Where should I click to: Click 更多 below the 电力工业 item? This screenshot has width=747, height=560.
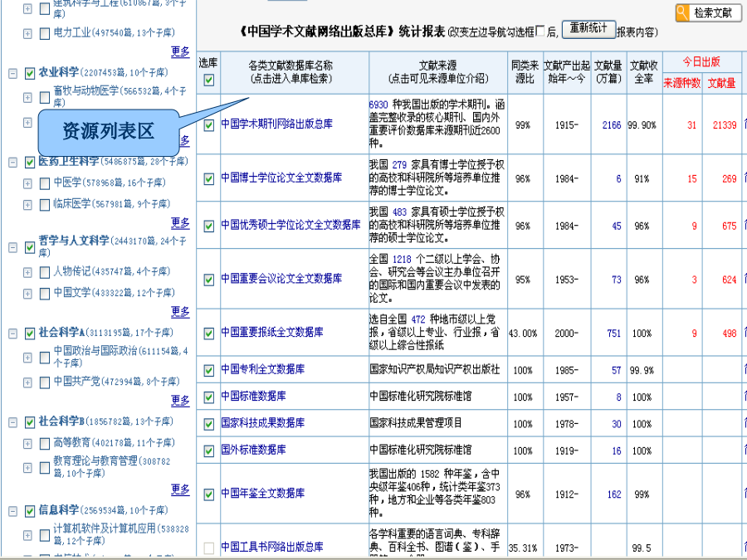(180, 51)
